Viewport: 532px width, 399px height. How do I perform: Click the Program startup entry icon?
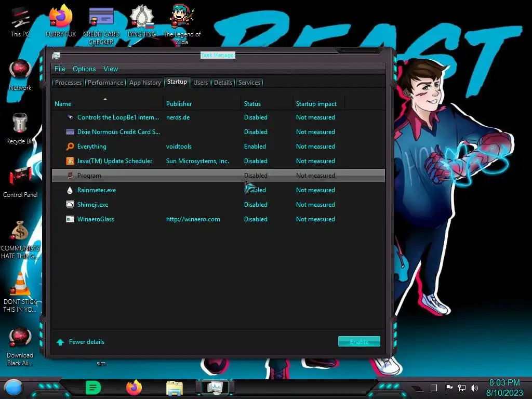point(70,176)
